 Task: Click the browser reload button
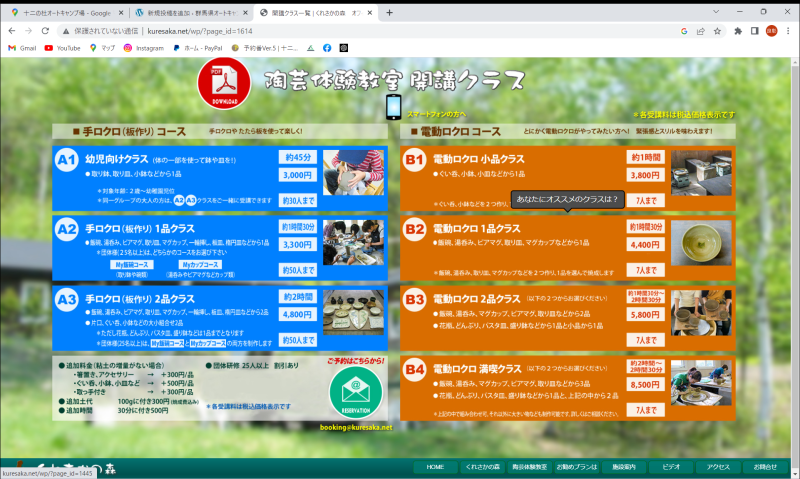click(x=50, y=31)
